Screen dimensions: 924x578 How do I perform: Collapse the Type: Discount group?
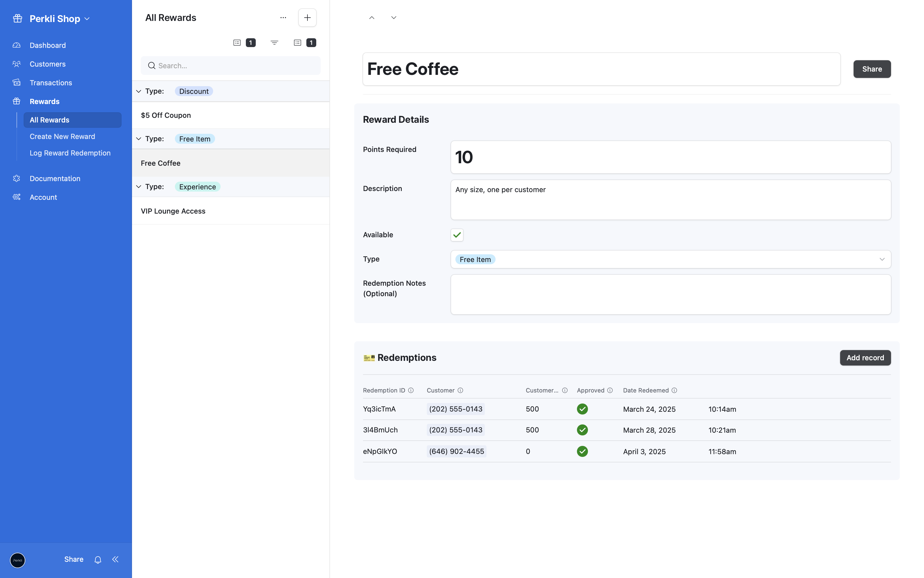[x=139, y=91]
